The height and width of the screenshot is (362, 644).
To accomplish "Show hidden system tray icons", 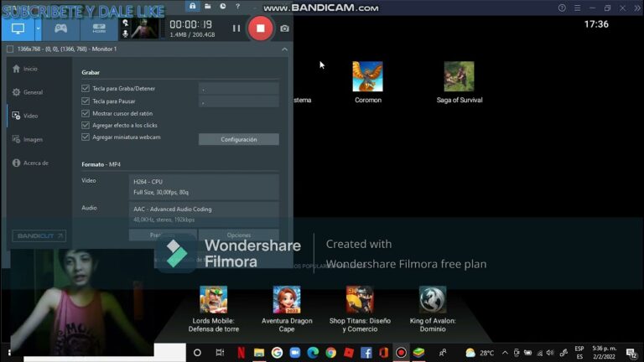I will 505,353.
